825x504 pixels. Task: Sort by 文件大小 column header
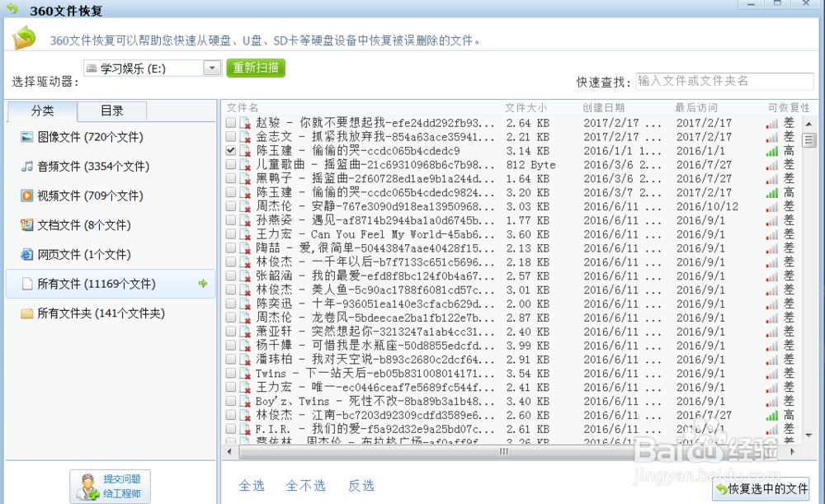coord(526,108)
